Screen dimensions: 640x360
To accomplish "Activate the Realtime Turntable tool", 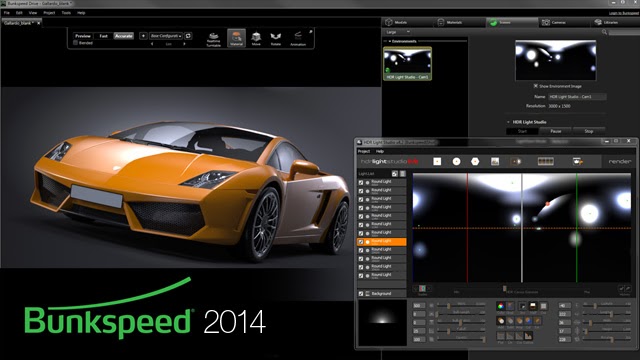I will tap(213, 39).
